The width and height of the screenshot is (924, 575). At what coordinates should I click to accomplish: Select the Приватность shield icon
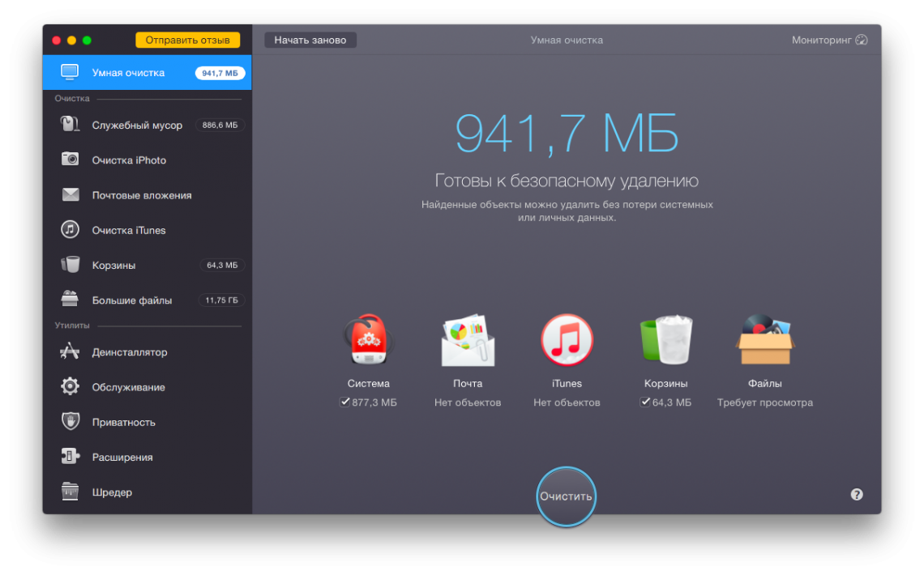71,421
